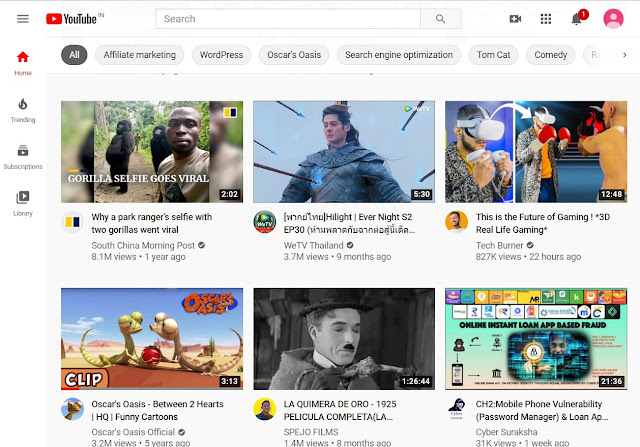Click the Oscar's Oasis Official channel name
Viewport: 640px width, 447px height.
coord(133,432)
